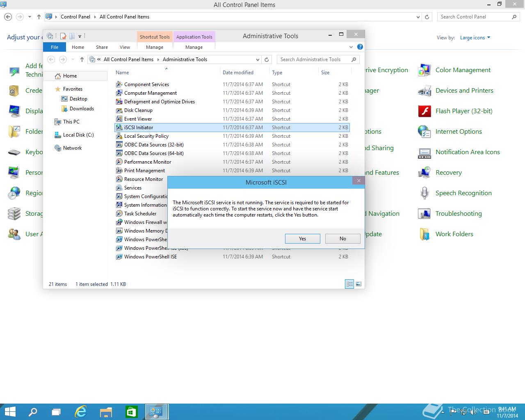The width and height of the screenshot is (525, 420).
Task: Open the View ribbon tab
Action: (125, 47)
